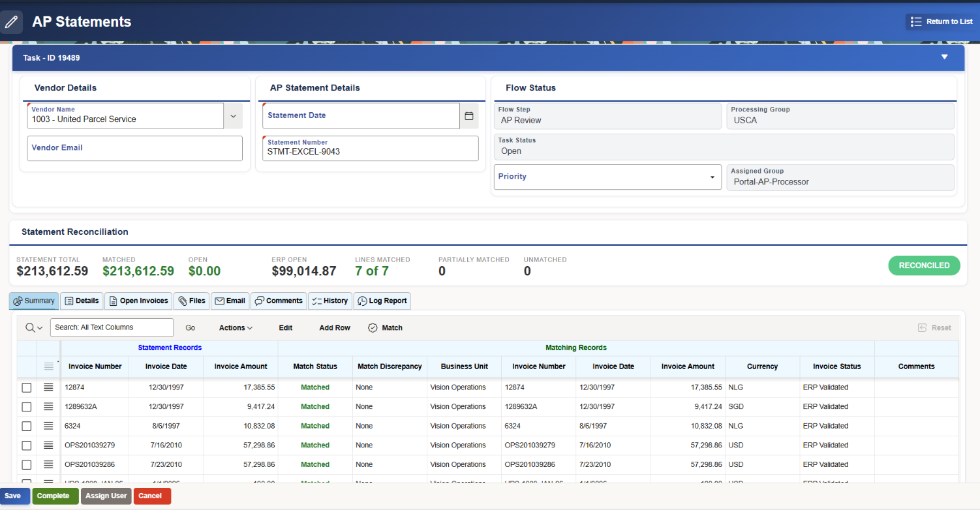Image resolution: width=980 pixels, height=510 pixels.
Task: Click the 7/23/2010 statement invoice date cell
Action: [x=166, y=465]
